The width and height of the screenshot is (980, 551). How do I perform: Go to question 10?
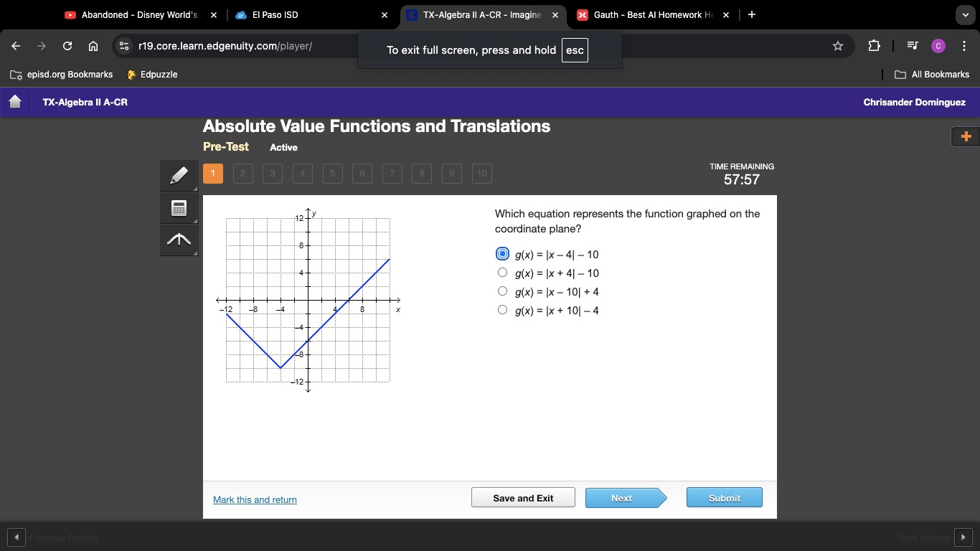tap(482, 174)
